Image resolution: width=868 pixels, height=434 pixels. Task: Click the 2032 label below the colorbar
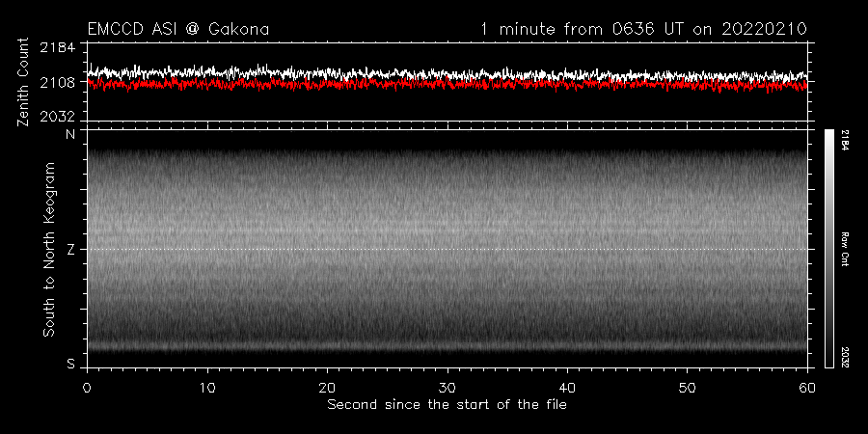click(x=845, y=357)
